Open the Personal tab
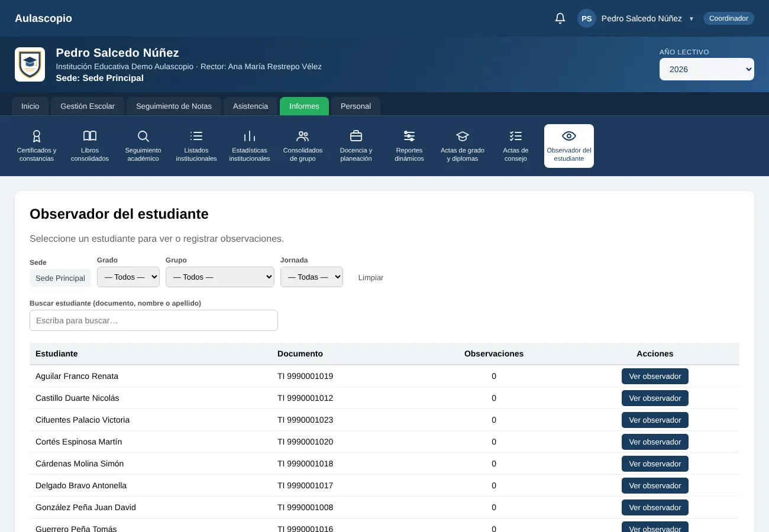The width and height of the screenshot is (769, 532). 356,106
